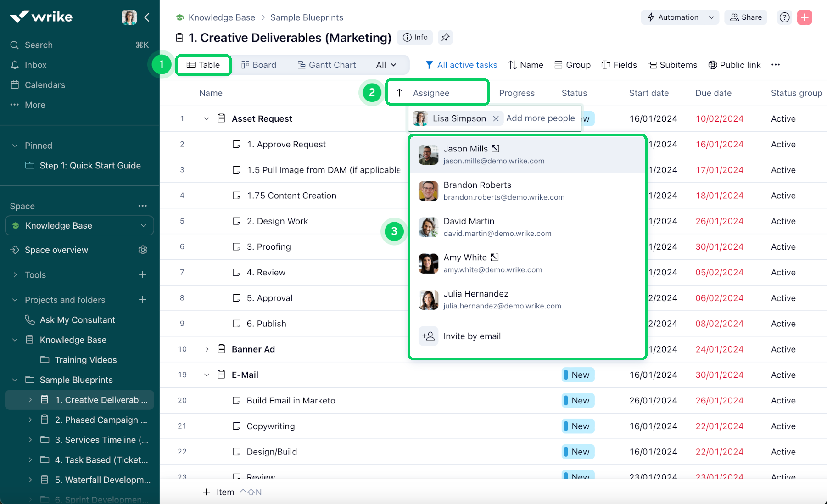Select Invite by email option
Screen dimensions: 827x504
click(x=472, y=336)
